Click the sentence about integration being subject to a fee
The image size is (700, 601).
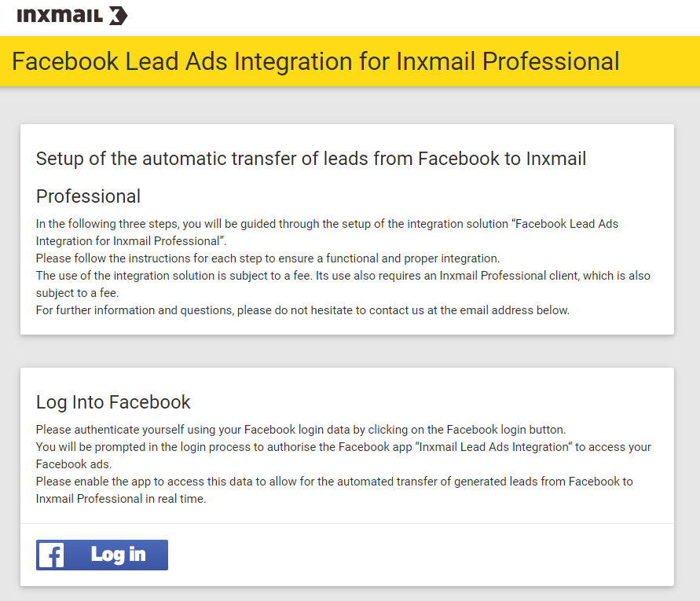point(343,284)
